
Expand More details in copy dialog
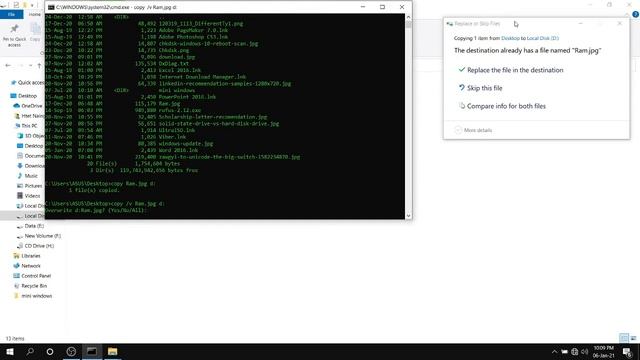(473, 130)
